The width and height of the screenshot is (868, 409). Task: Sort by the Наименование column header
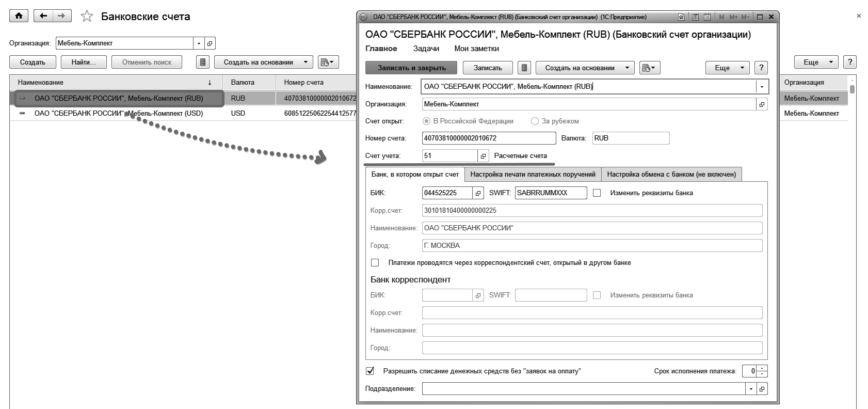coord(116,83)
